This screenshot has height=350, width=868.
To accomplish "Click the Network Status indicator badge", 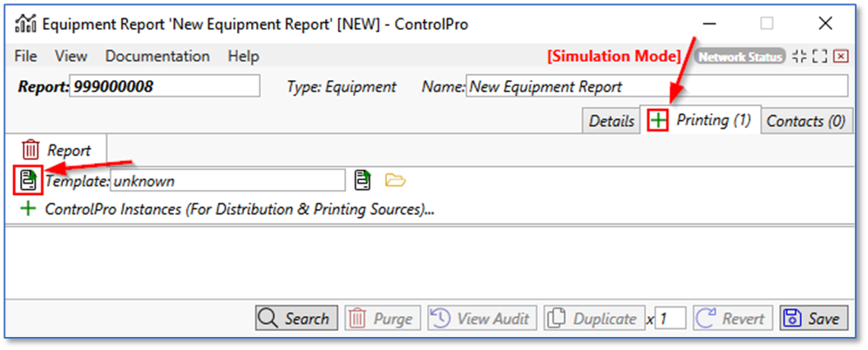I will [x=740, y=57].
